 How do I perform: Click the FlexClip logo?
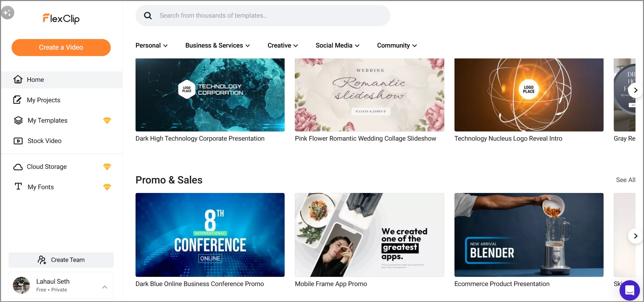click(x=61, y=19)
